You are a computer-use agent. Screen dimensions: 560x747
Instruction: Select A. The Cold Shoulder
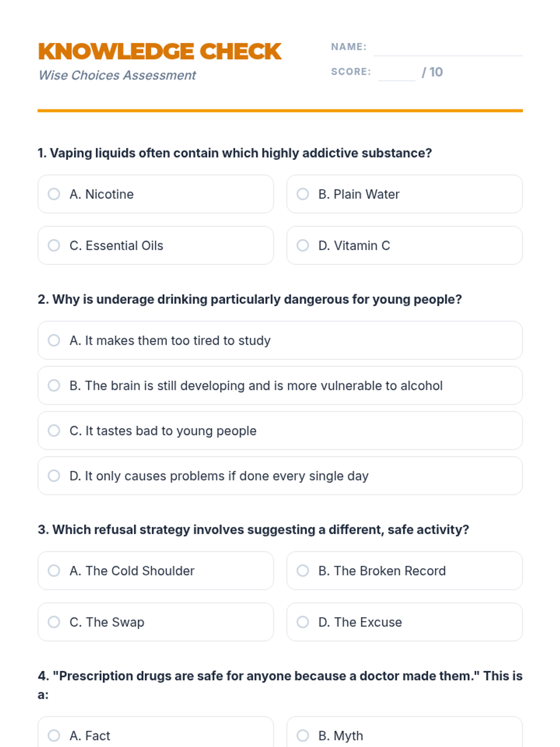[155, 571]
